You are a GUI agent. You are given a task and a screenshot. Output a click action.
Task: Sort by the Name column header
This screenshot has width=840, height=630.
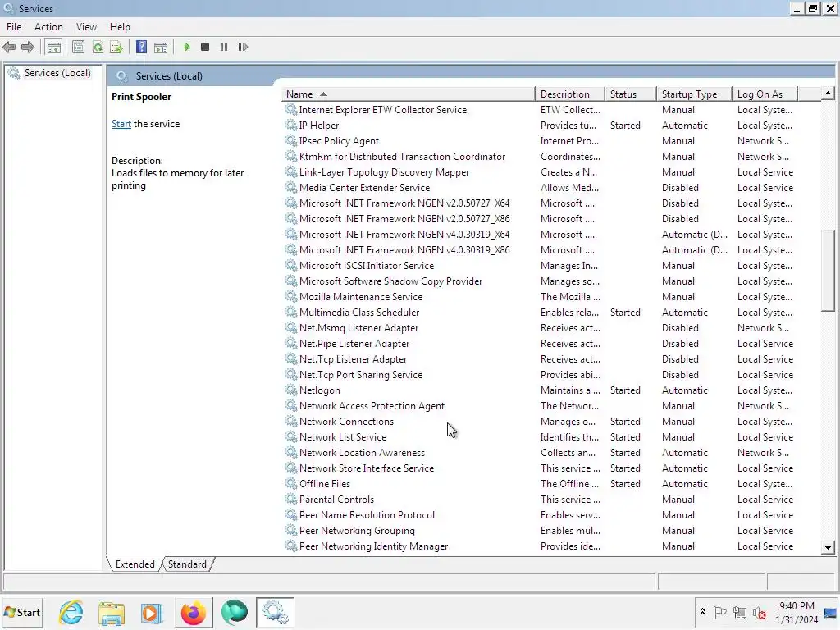409,94
